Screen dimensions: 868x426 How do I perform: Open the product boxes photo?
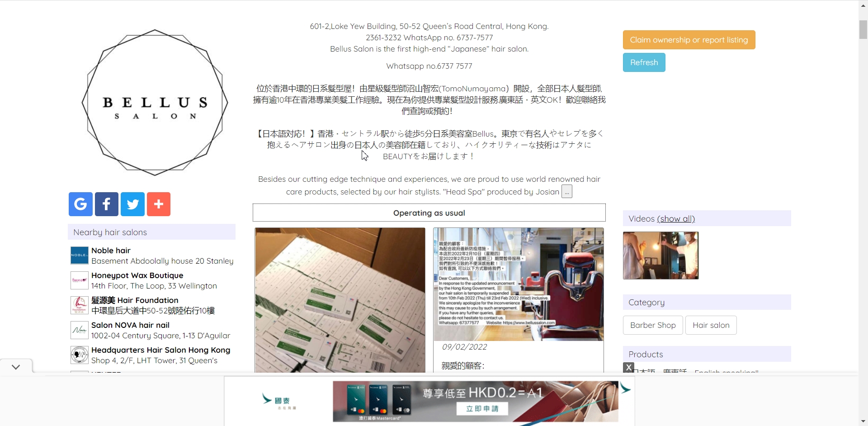coord(340,300)
